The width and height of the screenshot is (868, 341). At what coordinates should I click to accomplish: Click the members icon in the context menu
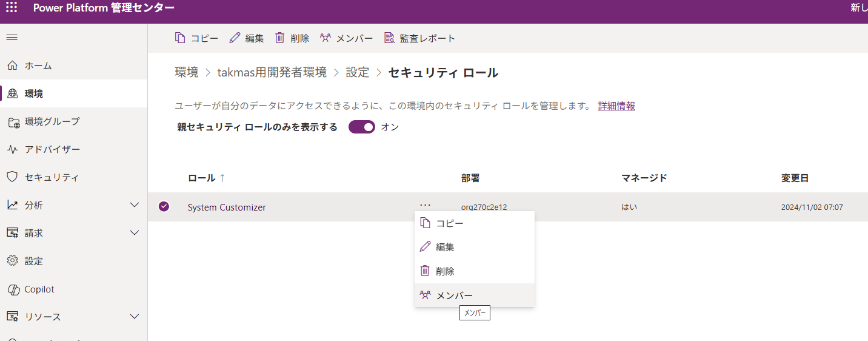pos(425,295)
